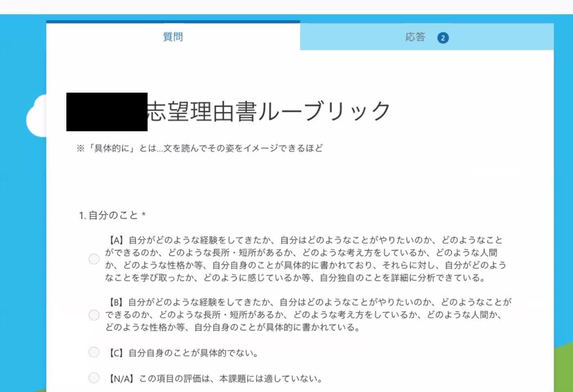Screen dimensions: 573x392
Task: Select the 【B】 radio option
Action: (94, 315)
